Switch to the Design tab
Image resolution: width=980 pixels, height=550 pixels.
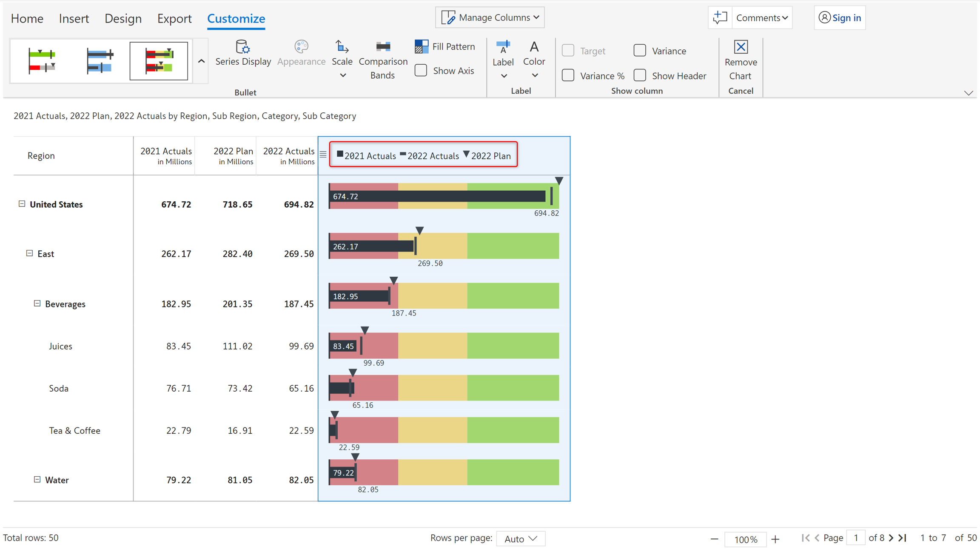point(123,18)
